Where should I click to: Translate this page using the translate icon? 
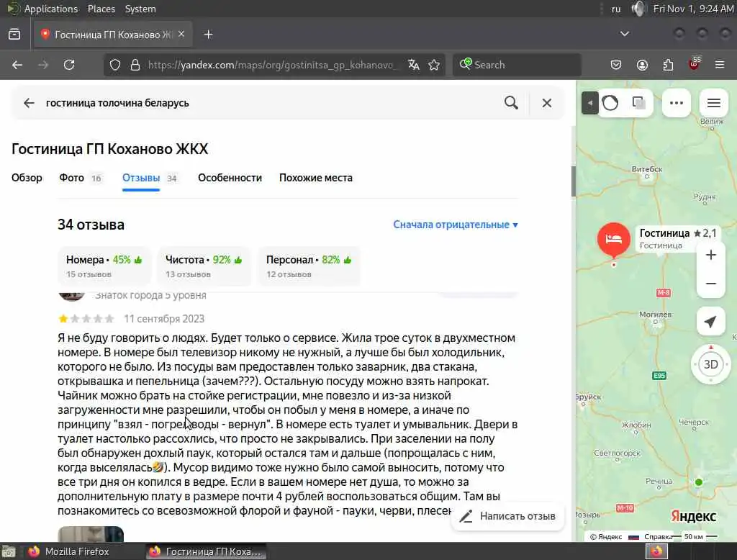click(x=414, y=65)
